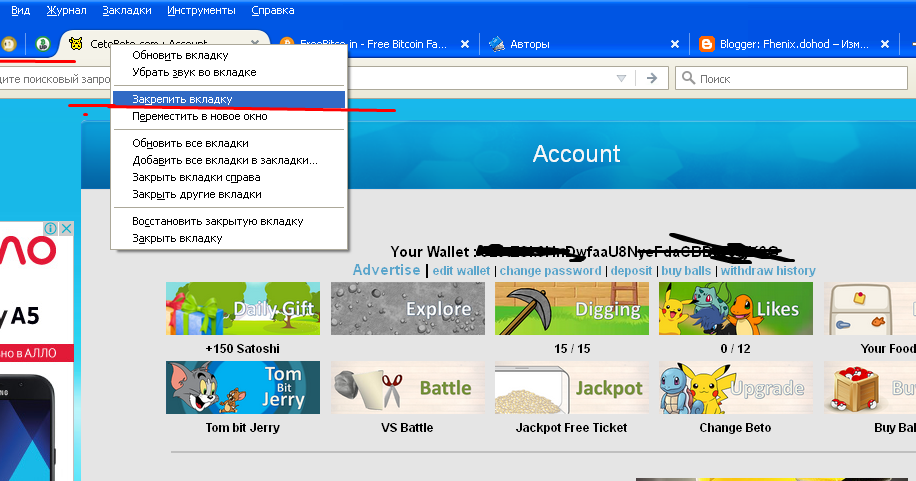Image resolution: width=916 pixels, height=481 pixels.
Task: Open the Справка menu
Action: click(x=273, y=11)
